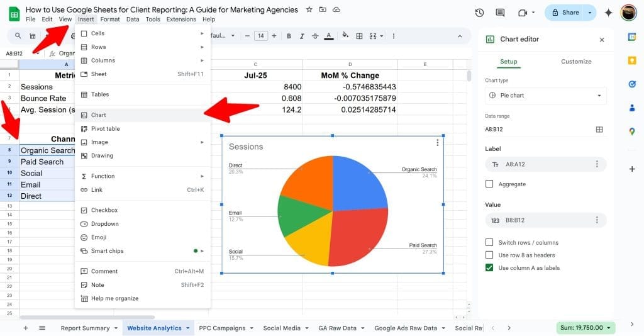Open merge cells dropdown arrow
The image size is (644, 336).
click(x=382, y=36)
